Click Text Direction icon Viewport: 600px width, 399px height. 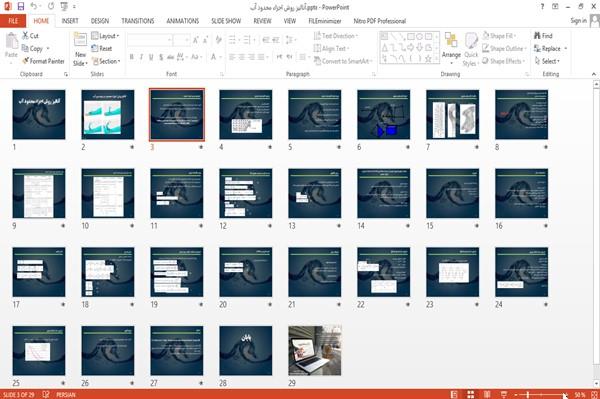pos(317,36)
